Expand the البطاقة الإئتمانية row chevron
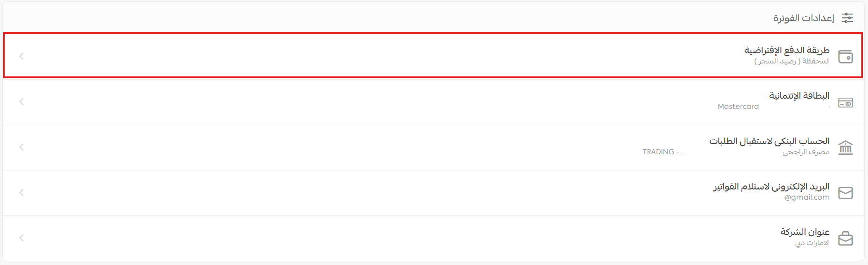 [21, 101]
